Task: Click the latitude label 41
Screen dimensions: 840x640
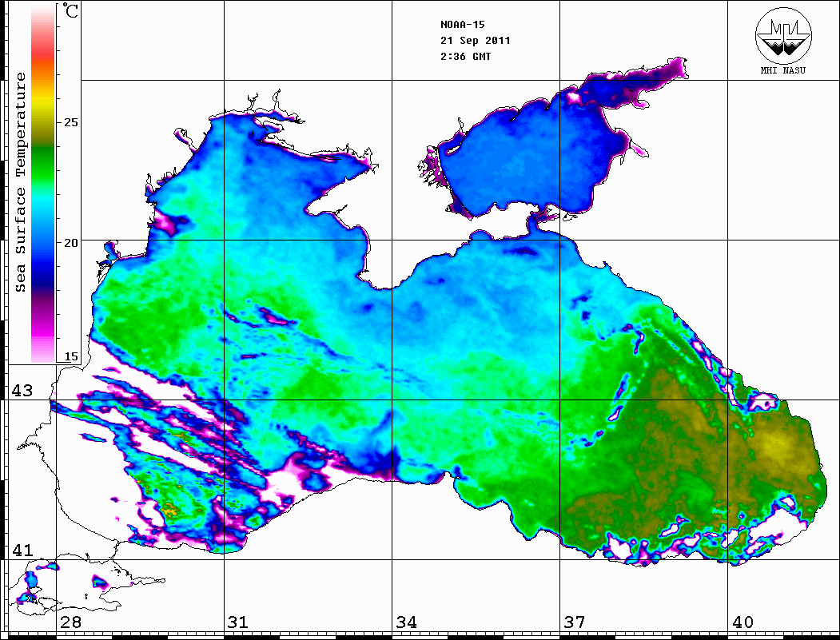Action: point(22,550)
